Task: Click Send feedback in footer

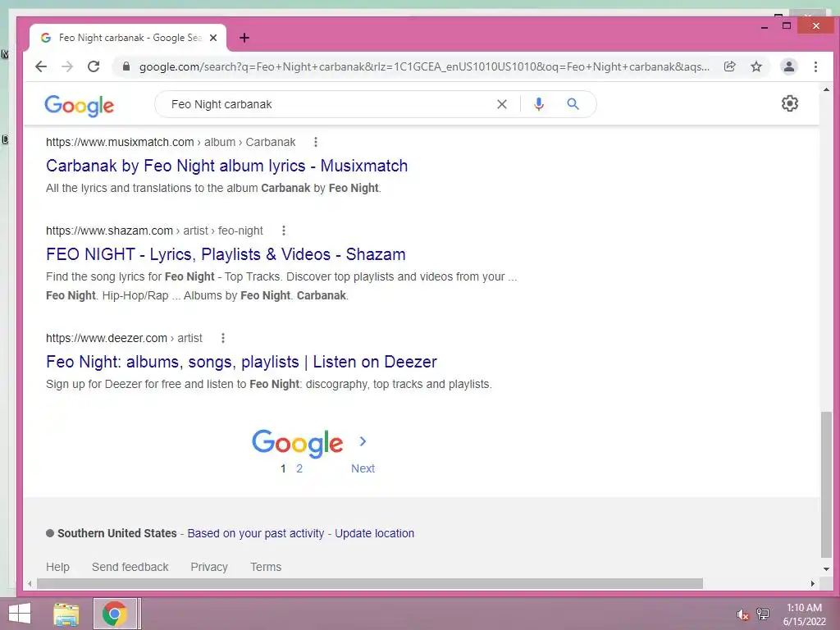Action: pos(130,567)
